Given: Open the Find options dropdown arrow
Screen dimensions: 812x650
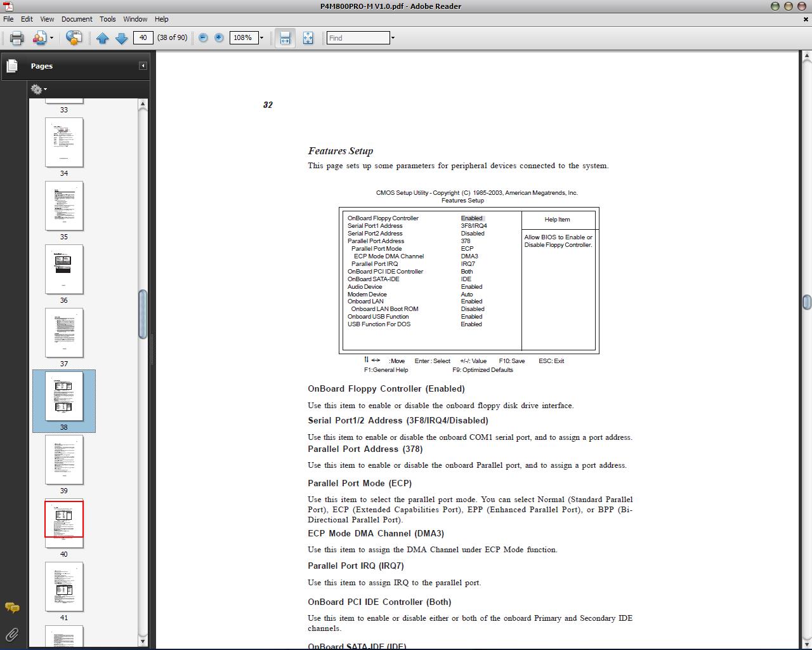Looking at the screenshot, I should click(x=393, y=38).
